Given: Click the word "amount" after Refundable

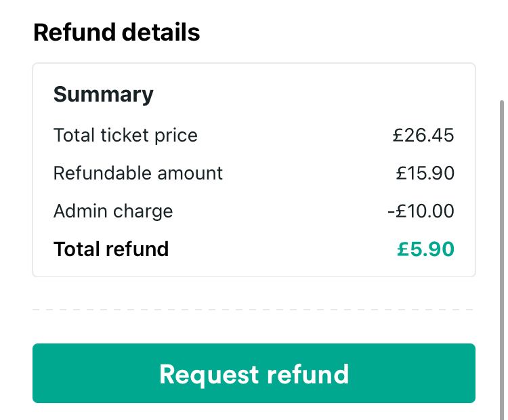Looking at the screenshot, I should 190,173.
